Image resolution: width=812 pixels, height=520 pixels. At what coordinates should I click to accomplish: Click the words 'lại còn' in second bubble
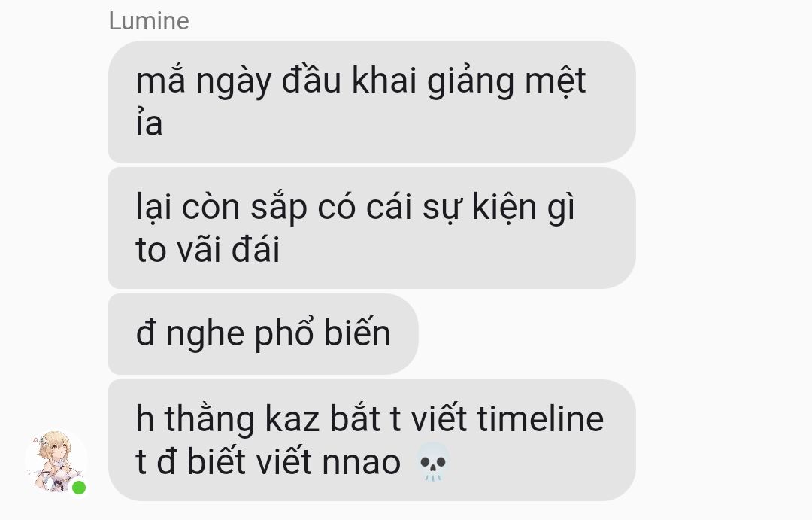[x=188, y=208]
